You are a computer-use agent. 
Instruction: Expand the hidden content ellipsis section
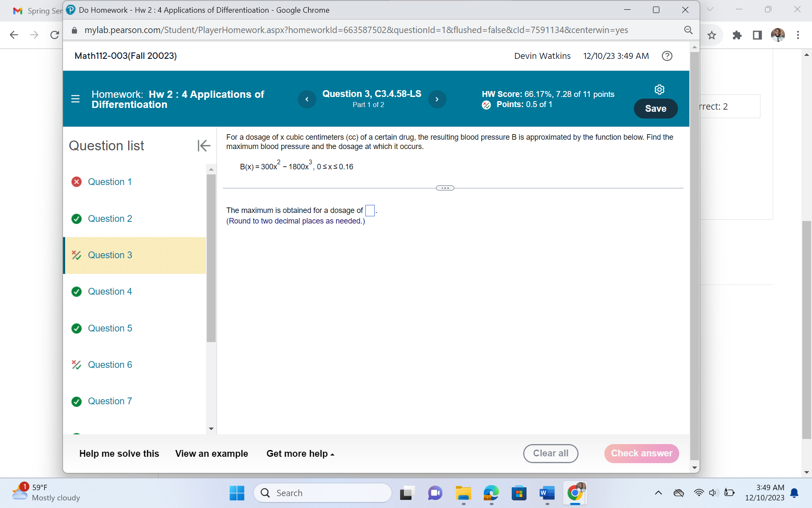coord(444,187)
